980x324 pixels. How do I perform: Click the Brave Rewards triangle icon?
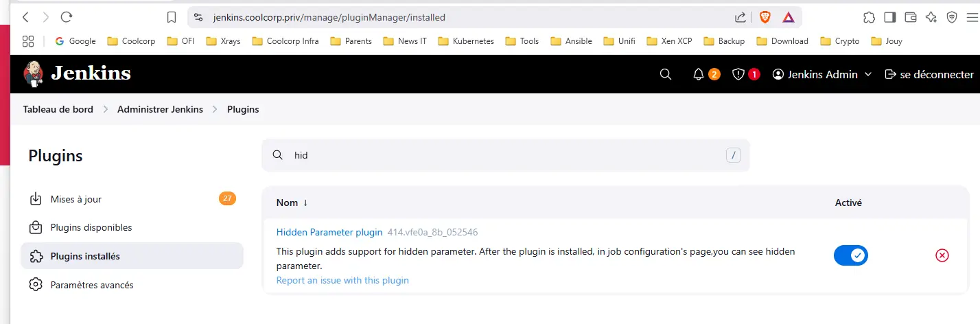click(x=789, y=17)
